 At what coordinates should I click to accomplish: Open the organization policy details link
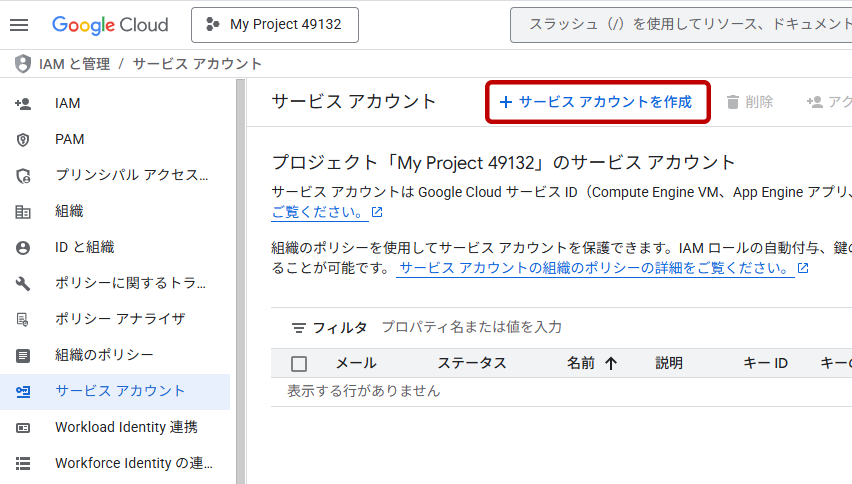tap(596, 268)
